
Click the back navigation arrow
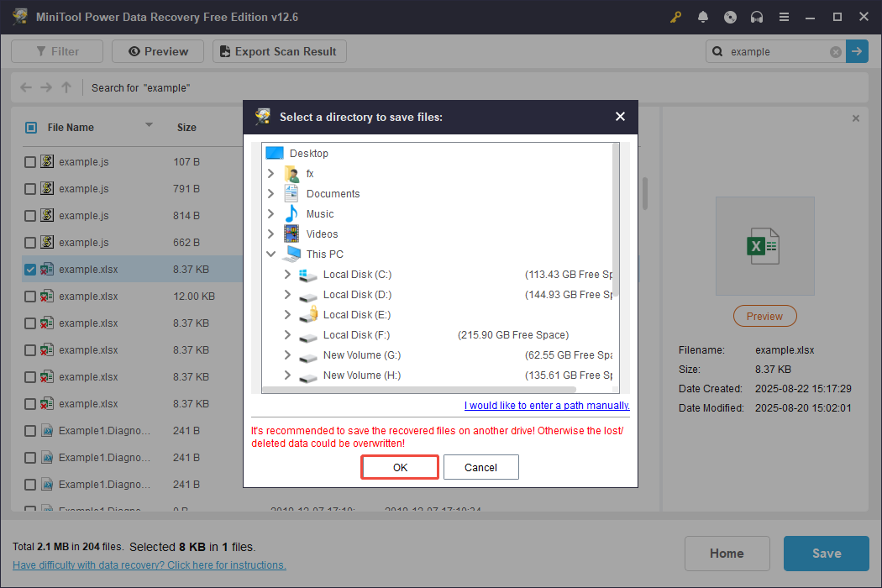coord(25,87)
